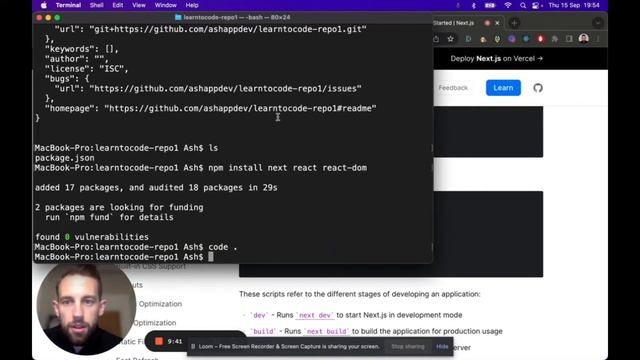Click the battery status icon
Viewport: 640px width, 360px height.
click(490, 5)
